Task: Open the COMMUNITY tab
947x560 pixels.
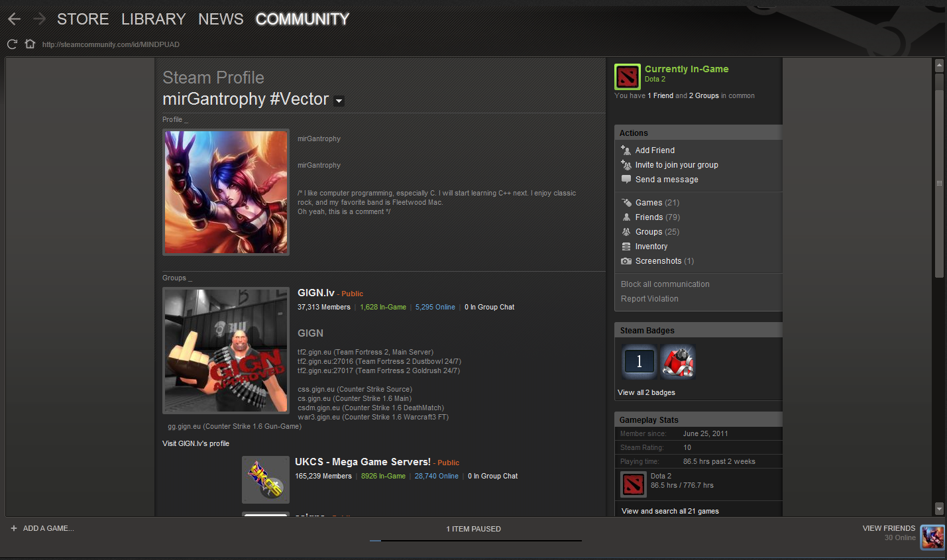Action: point(302,19)
